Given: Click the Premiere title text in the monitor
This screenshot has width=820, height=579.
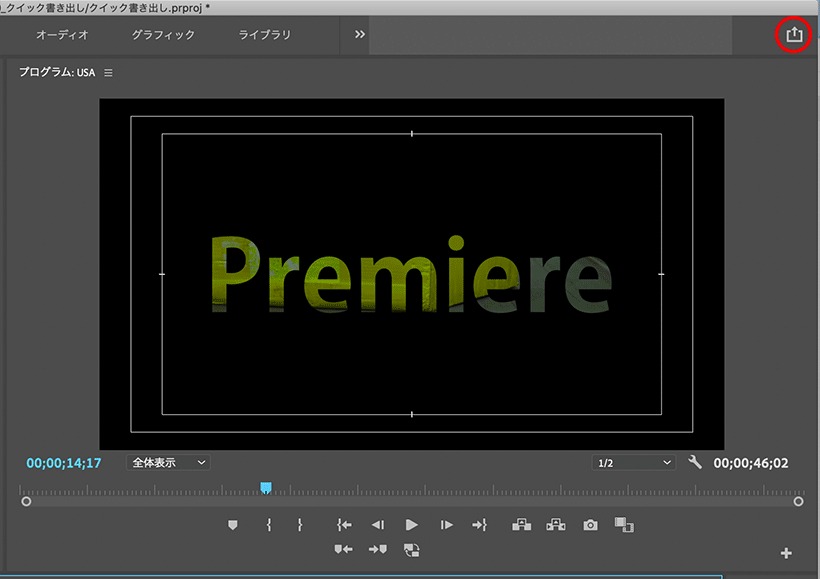Looking at the screenshot, I should point(411,274).
